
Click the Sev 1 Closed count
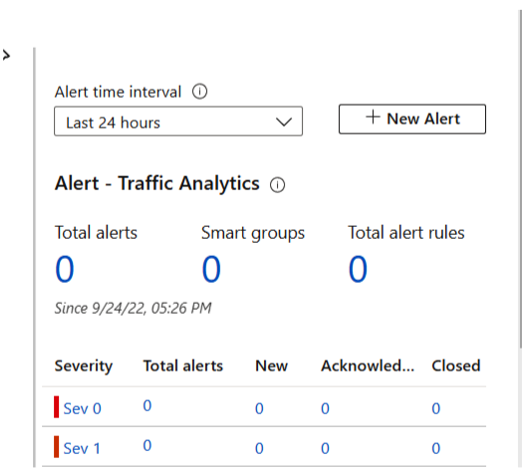tap(436, 448)
